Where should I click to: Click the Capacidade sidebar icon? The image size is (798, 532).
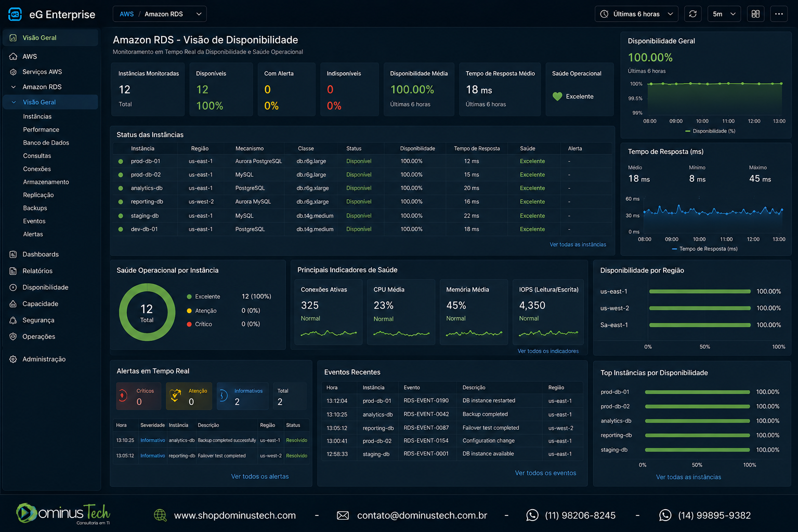(13, 304)
